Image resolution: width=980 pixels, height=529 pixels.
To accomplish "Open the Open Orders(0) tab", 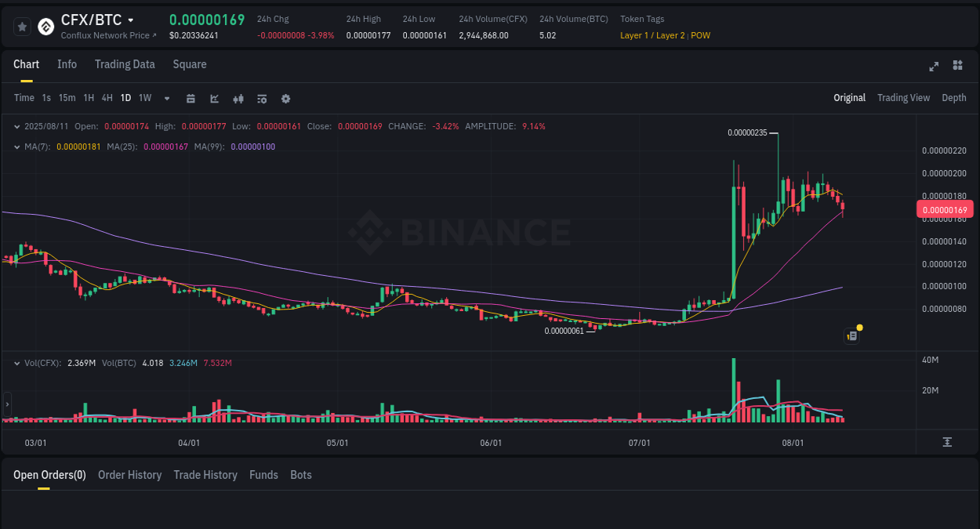I will [x=49, y=475].
